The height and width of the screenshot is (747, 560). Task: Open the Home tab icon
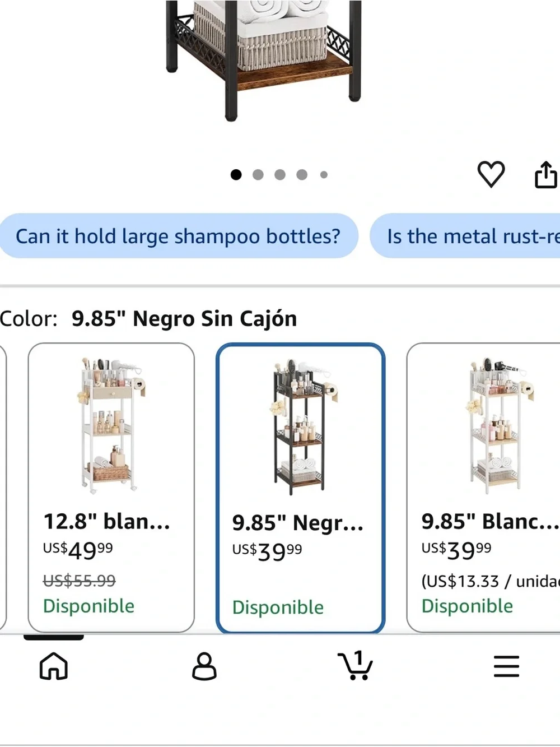click(54, 666)
